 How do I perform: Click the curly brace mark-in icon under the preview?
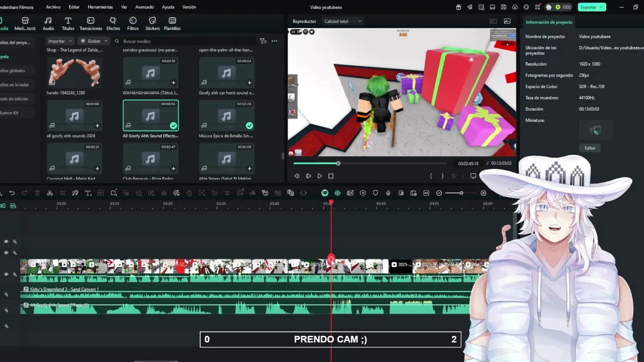click(x=431, y=176)
